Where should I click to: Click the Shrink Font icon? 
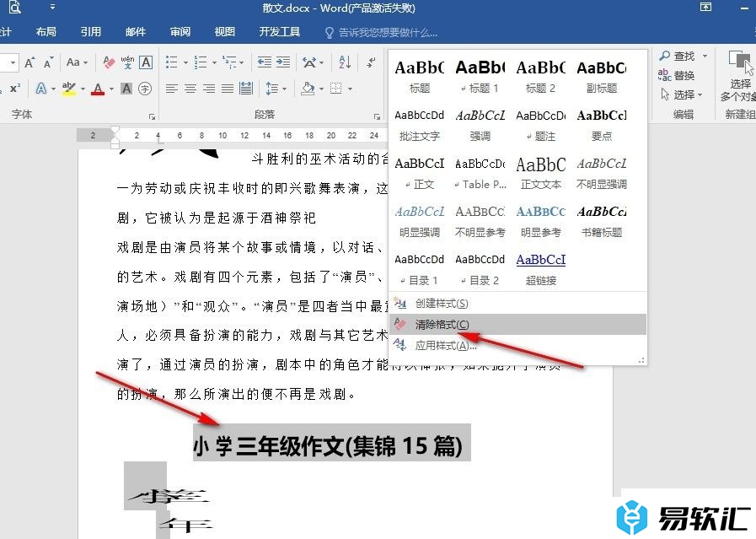pyautogui.click(x=48, y=62)
